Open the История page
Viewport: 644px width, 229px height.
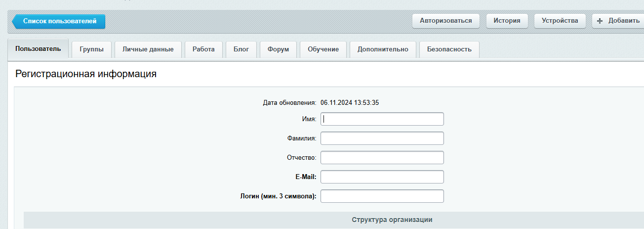click(x=507, y=21)
